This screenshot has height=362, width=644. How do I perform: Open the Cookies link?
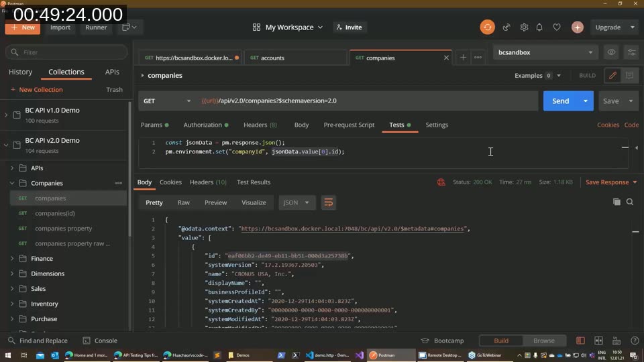pos(608,125)
